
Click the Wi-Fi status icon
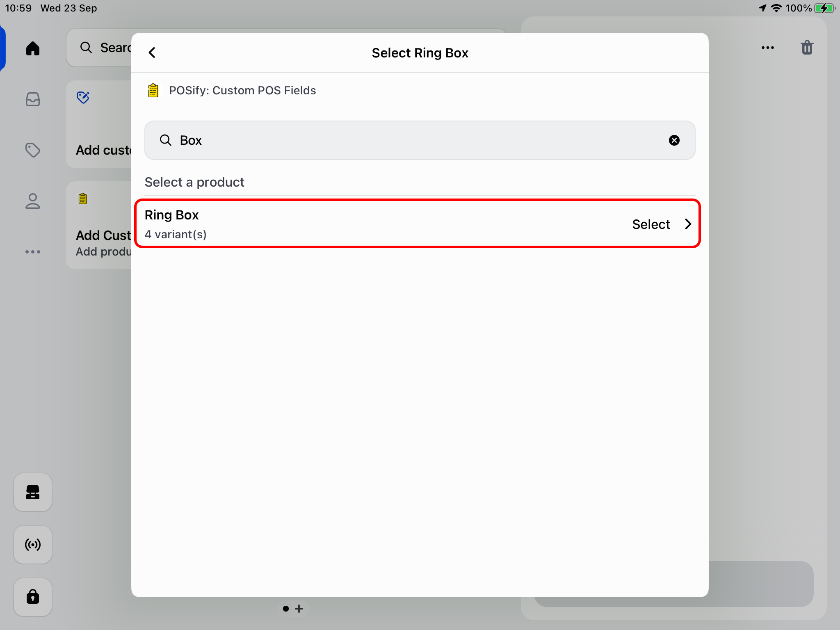pyautogui.click(x=776, y=8)
